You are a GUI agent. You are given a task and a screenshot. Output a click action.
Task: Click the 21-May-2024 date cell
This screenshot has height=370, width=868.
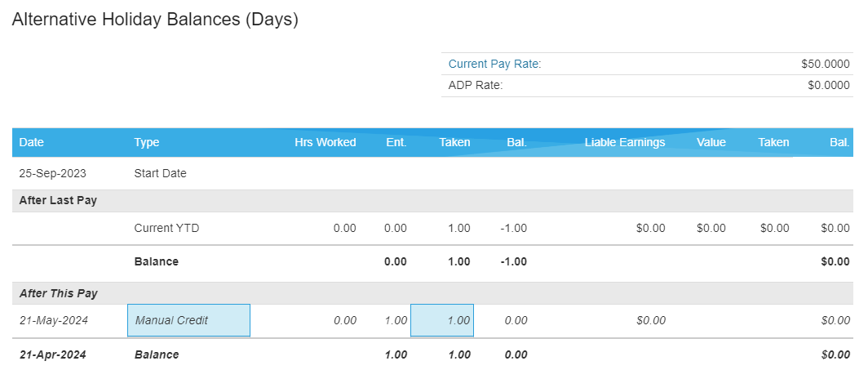54,321
